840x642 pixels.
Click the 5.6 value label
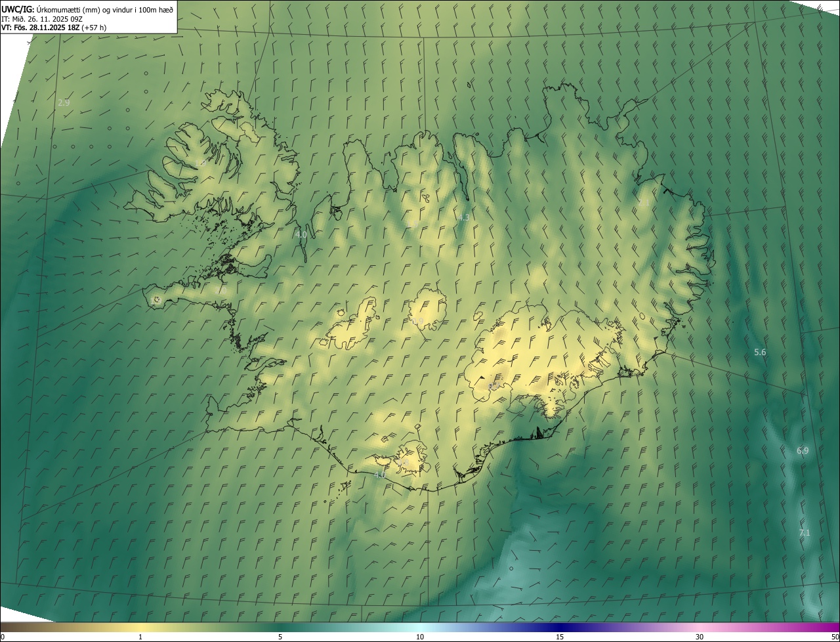tap(760, 353)
